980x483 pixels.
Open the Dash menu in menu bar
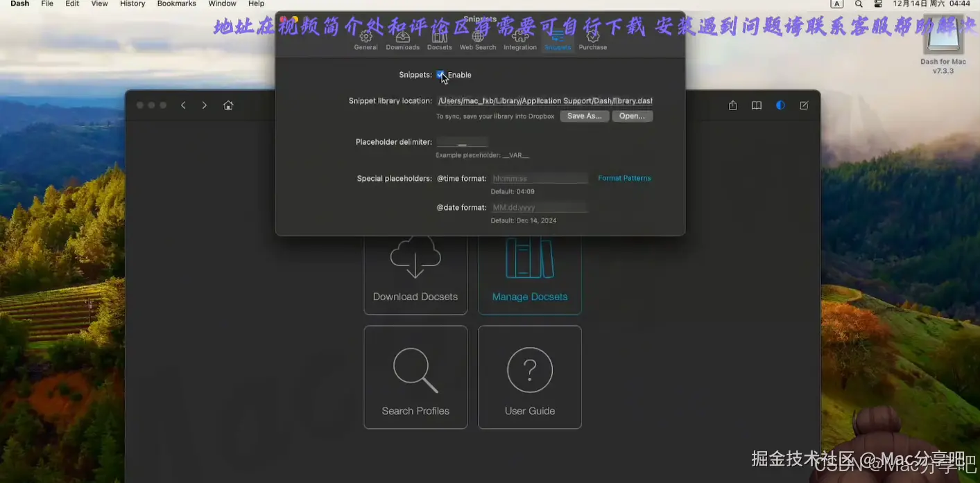point(20,4)
